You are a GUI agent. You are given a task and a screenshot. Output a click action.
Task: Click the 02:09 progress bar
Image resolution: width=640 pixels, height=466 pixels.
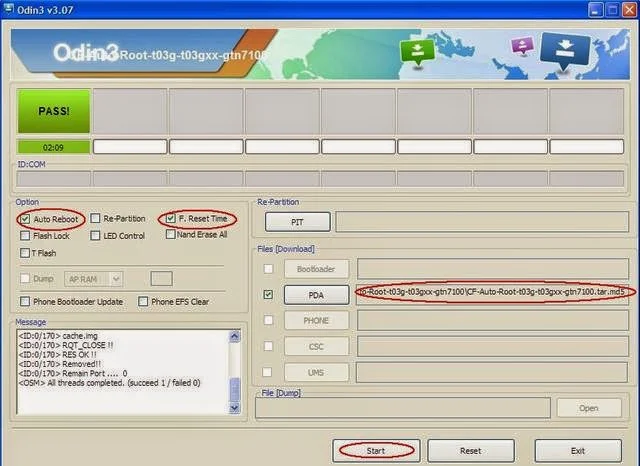(53, 147)
